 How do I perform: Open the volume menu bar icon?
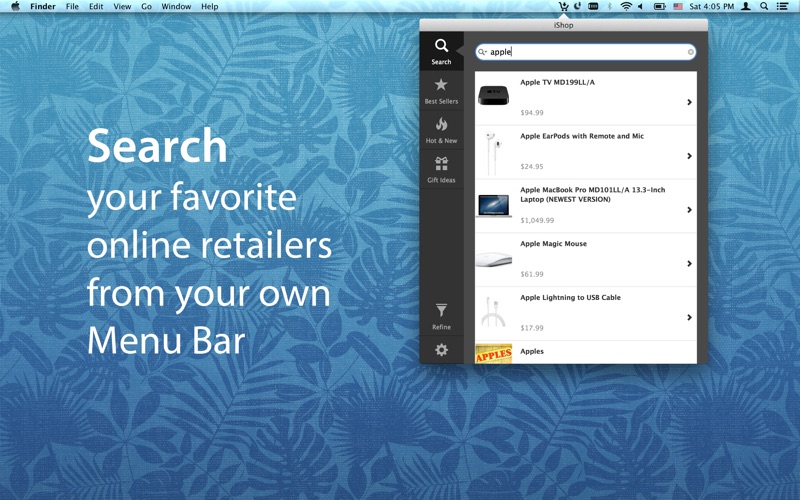(640, 6)
